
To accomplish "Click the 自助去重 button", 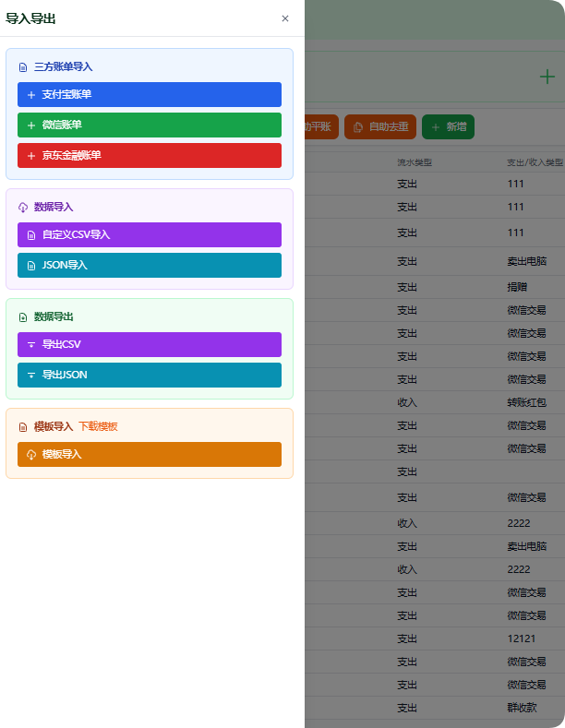I will tap(380, 127).
